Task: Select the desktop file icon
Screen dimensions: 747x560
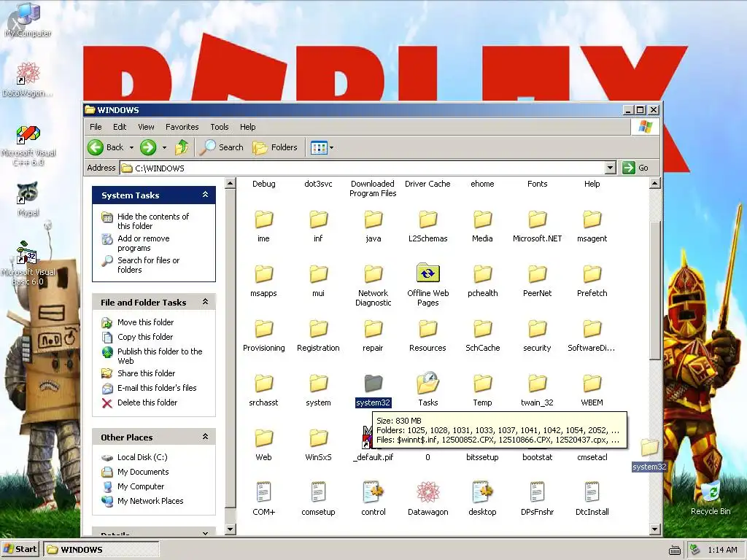Action: pos(482,492)
